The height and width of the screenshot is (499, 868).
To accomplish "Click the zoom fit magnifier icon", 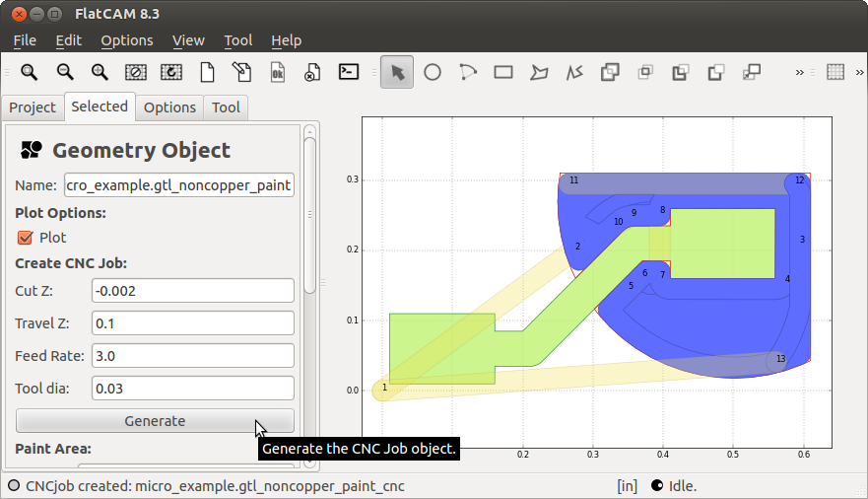I will point(30,72).
